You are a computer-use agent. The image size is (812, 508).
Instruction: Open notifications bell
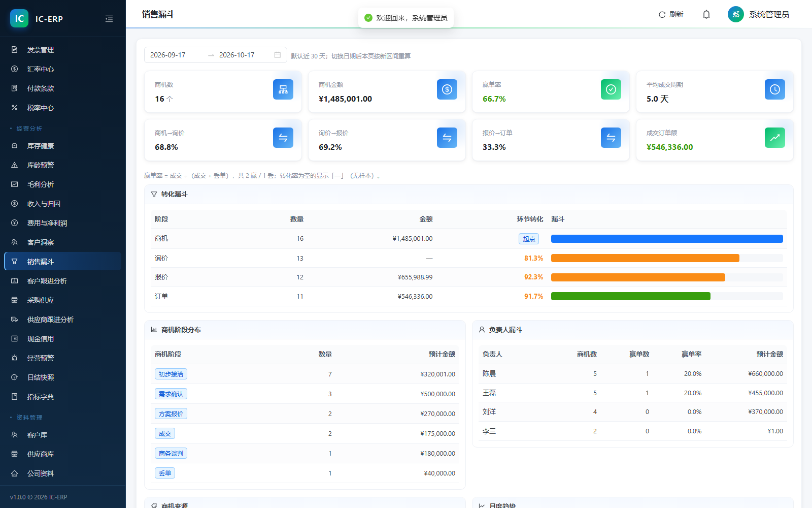coord(706,15)
